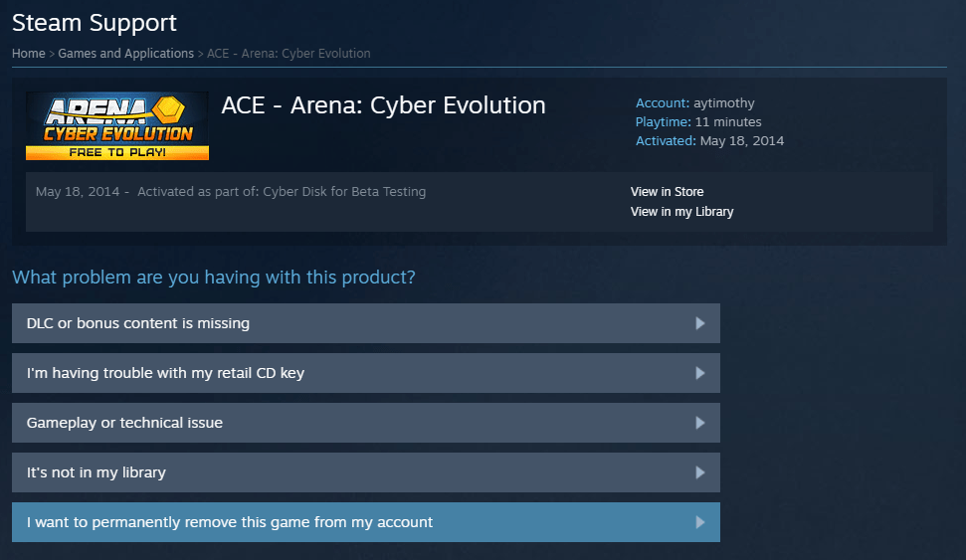
Task: Click the Steam Support page heading
Action: [95, 24]
